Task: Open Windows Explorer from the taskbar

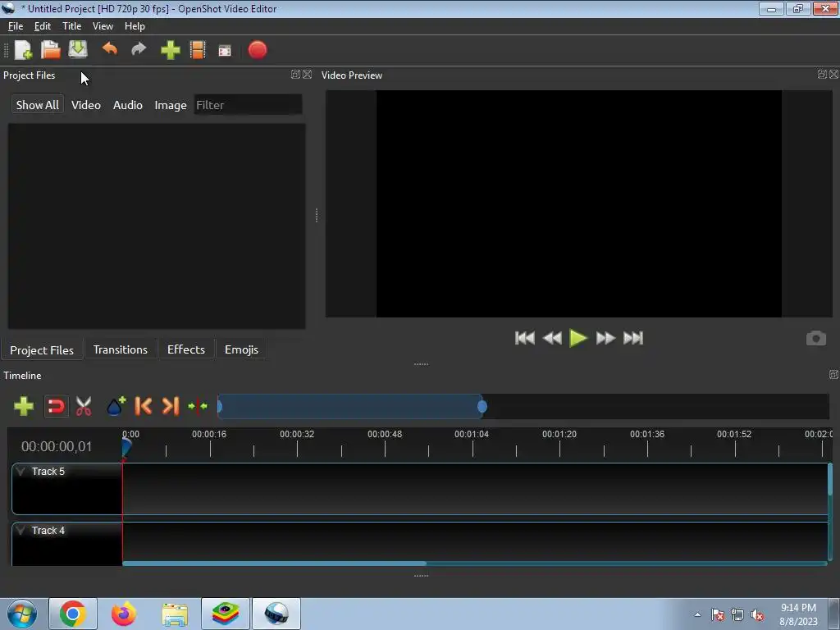Action: tap(175, 614)
